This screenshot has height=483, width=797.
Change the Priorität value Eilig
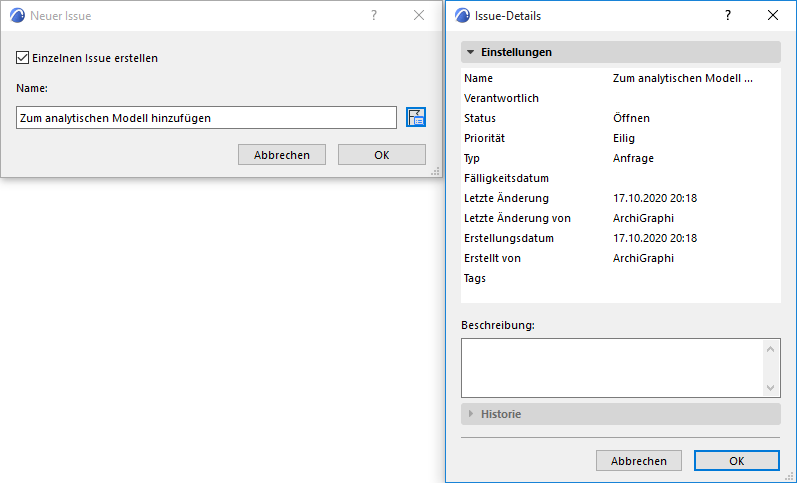624,138
